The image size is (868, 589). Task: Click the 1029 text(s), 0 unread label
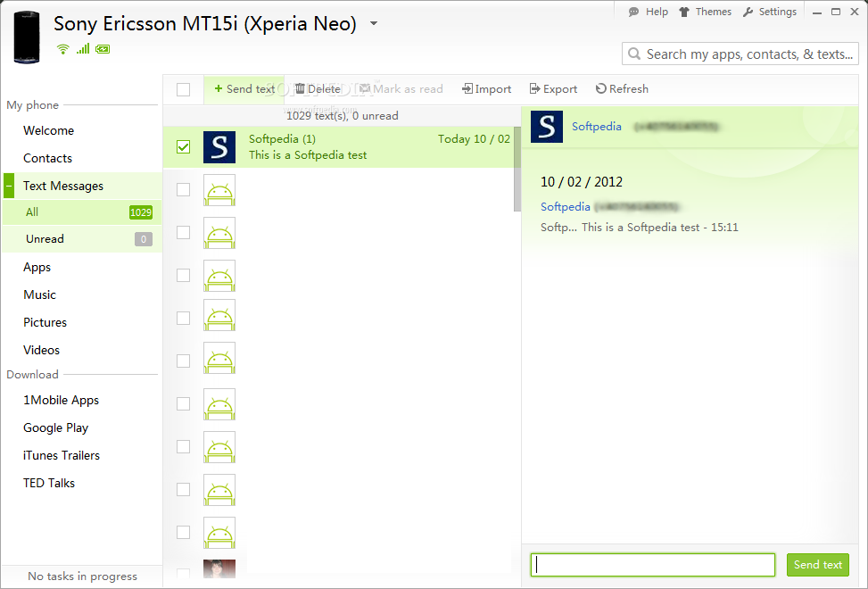coord(342,116)
